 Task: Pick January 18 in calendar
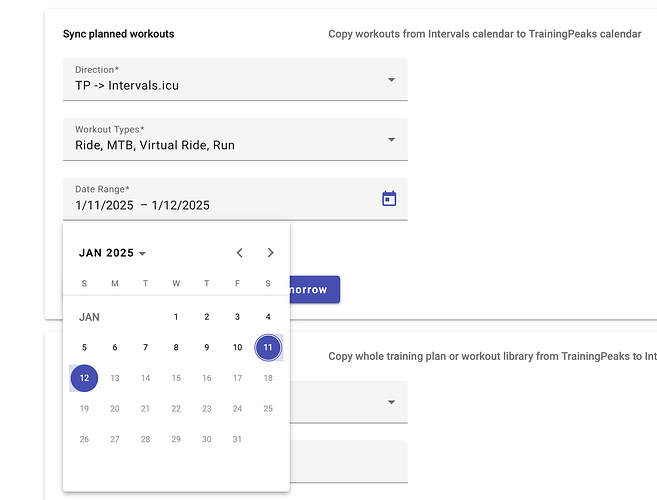pos(268,378)
